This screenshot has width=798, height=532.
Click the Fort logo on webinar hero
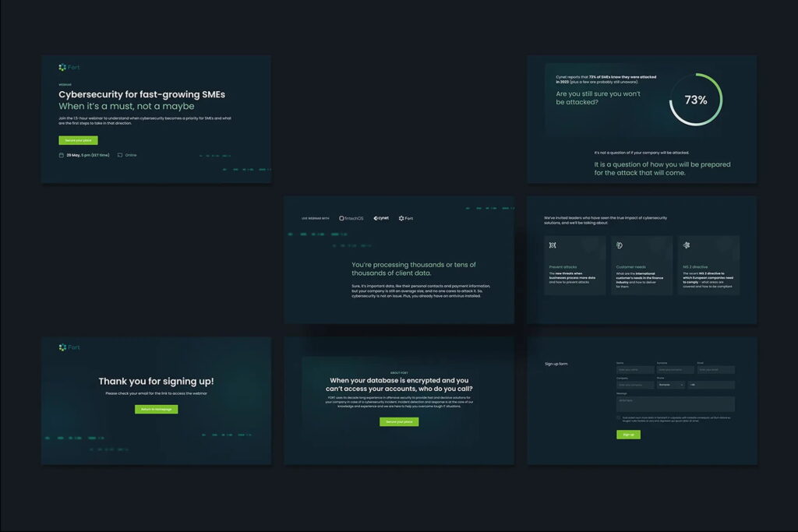click(x=69, y=68)
